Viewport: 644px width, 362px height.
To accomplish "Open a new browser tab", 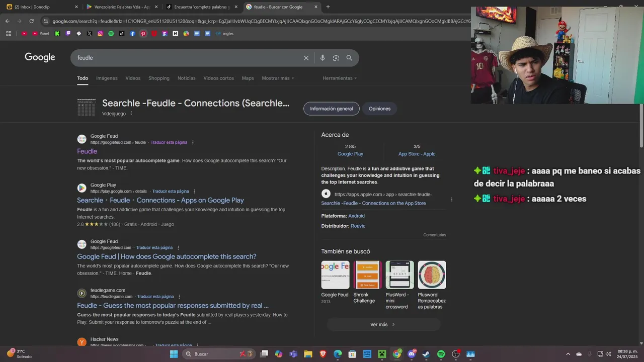I will (328, 7).
